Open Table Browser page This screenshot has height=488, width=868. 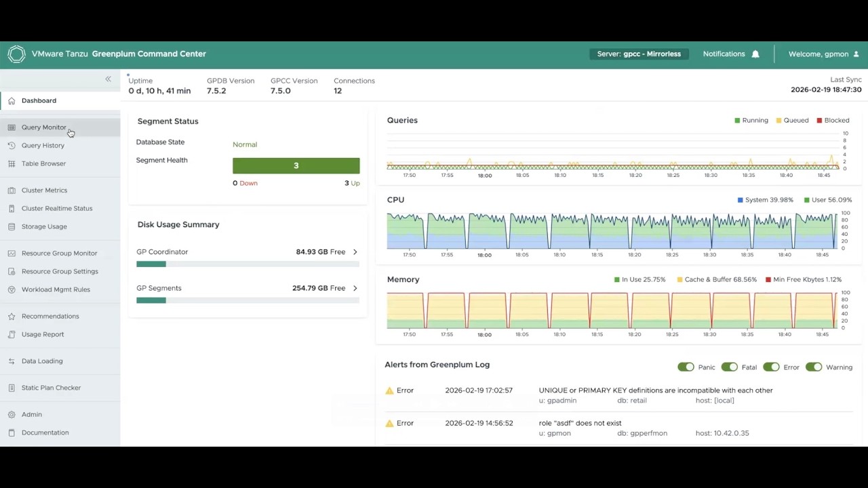[x=60, y=164]
